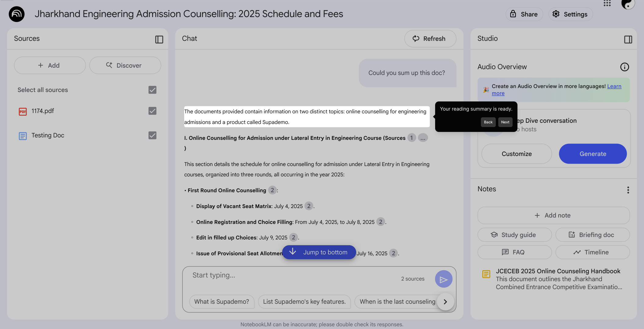Open citation 2 beside First Round Online Counselling
The width and height of the screenshot is (644, 329).
(x=272, y=190)
